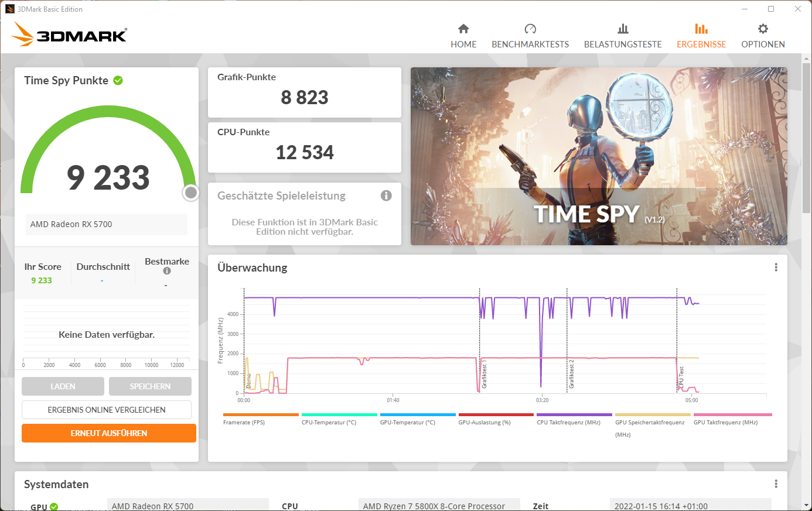
Task: Click the Grafiktest 2 timeline marker
Action: point(572,374)
